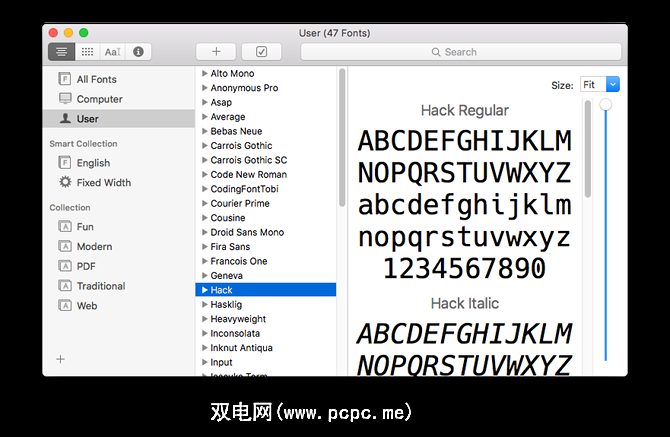Switch to sample preview view icon
The height and width of the screenshot is (437, 670).
[x=62, y=52]
